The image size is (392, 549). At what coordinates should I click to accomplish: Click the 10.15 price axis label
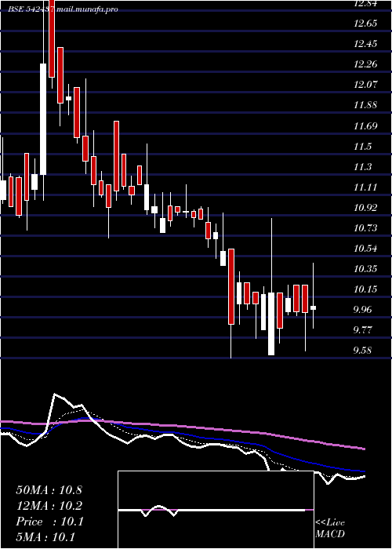365,289
